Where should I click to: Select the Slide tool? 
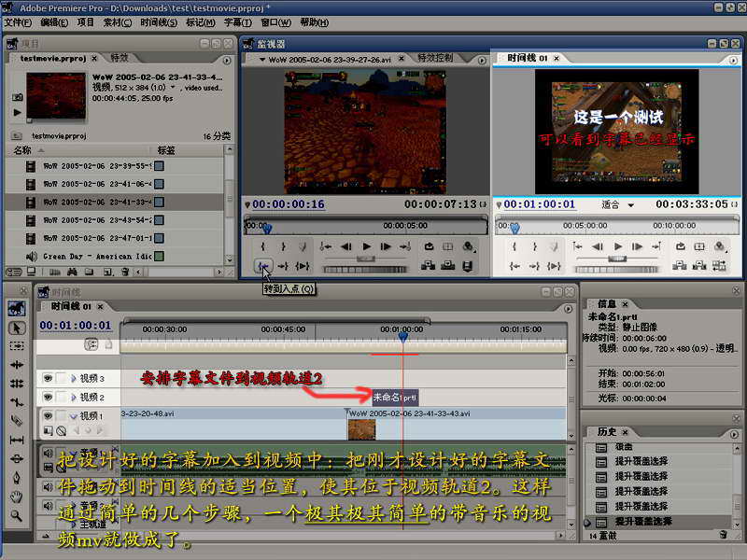(x=17, y=458)
